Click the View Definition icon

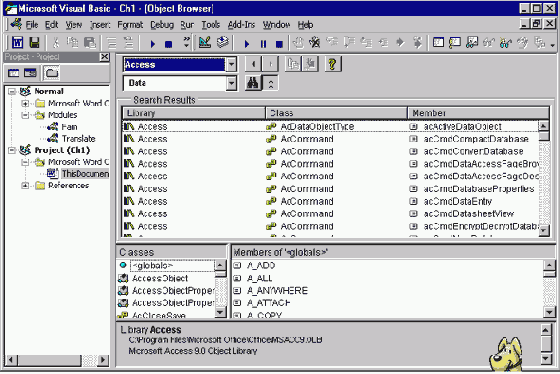coord(310,64)
